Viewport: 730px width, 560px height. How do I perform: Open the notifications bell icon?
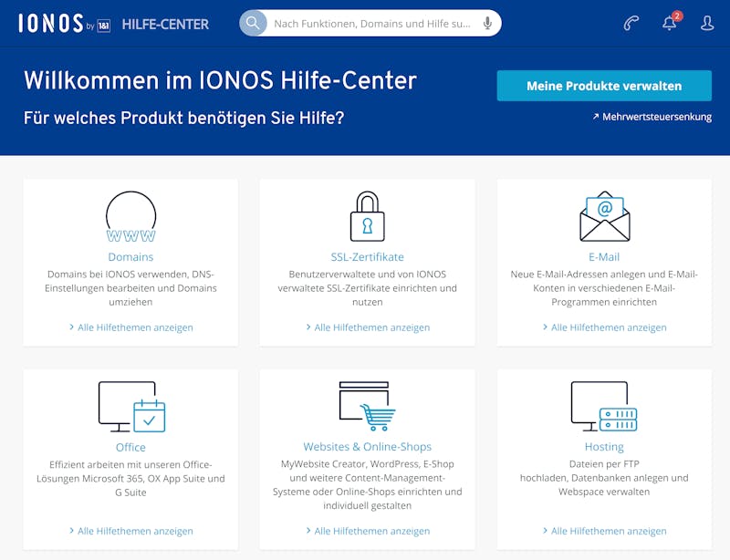pos(670,22)
